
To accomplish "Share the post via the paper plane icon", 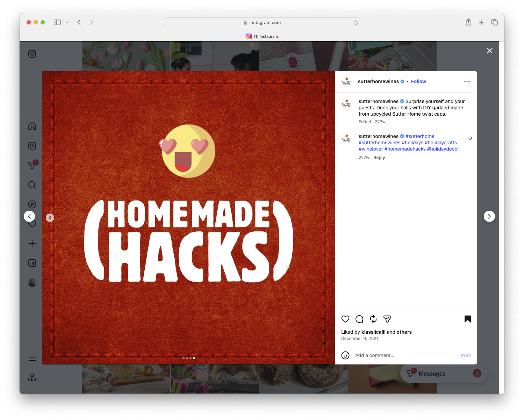I will [x=387, y=319].
